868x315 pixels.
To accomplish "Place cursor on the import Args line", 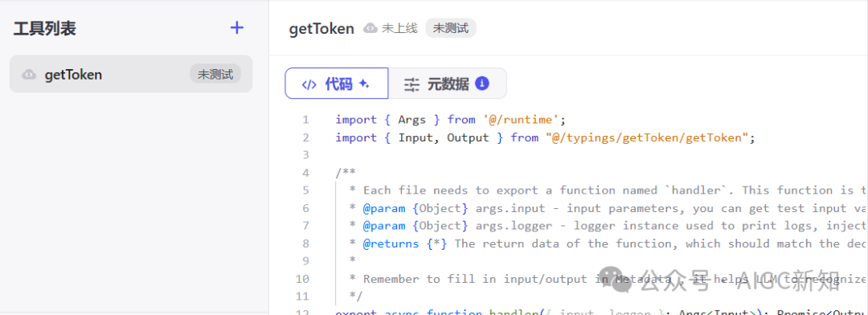I will point(450,120).
